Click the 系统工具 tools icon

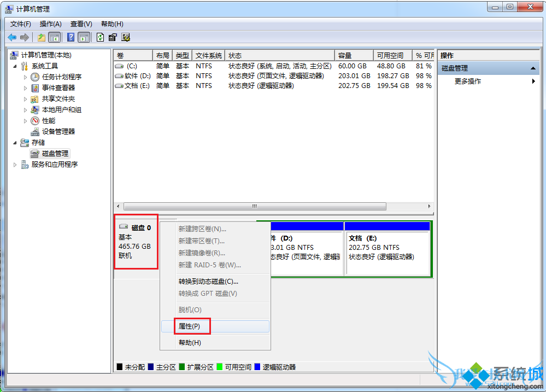[x=25, y=66]
